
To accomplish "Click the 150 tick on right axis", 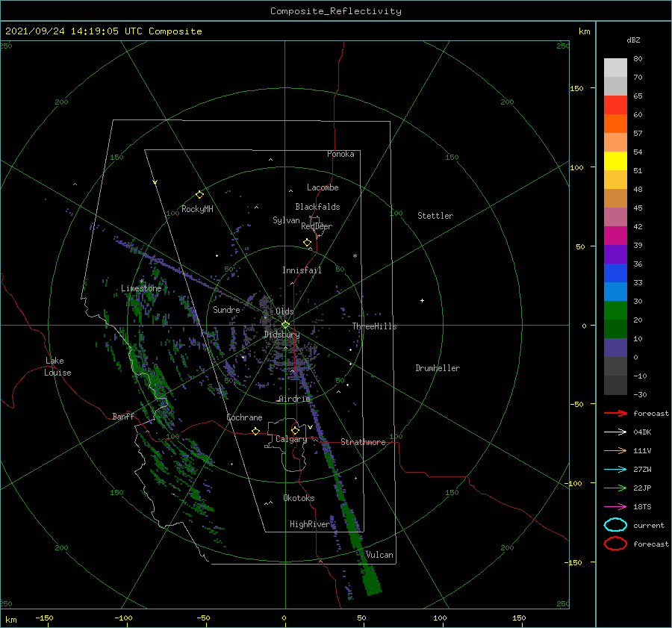I will [x=576, y=88].
